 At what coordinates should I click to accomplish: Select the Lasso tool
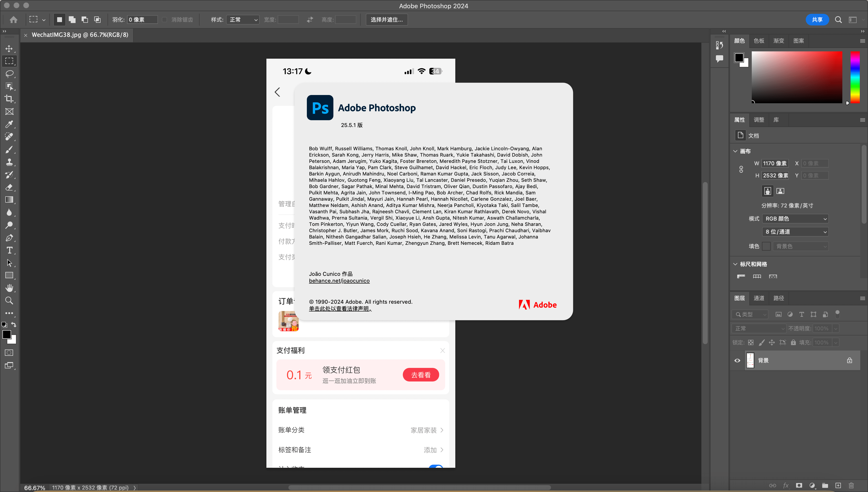pyautogui.click(x=9, y=74)
